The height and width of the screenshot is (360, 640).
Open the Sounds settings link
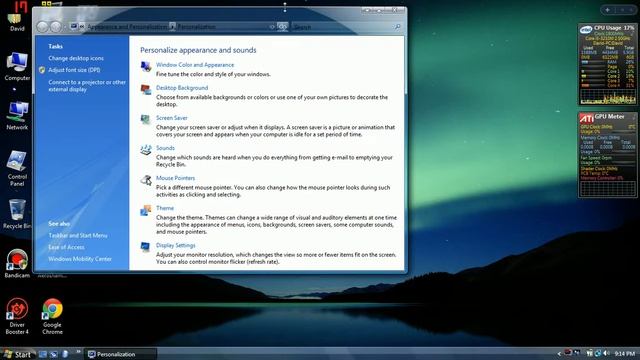[x=165, y=148]
